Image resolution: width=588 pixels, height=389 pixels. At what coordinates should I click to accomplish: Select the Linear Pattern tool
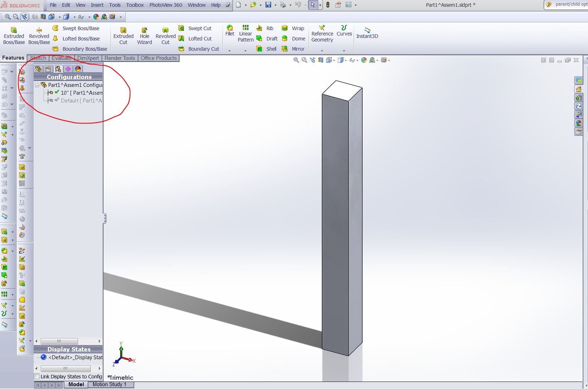click(246, 34)
